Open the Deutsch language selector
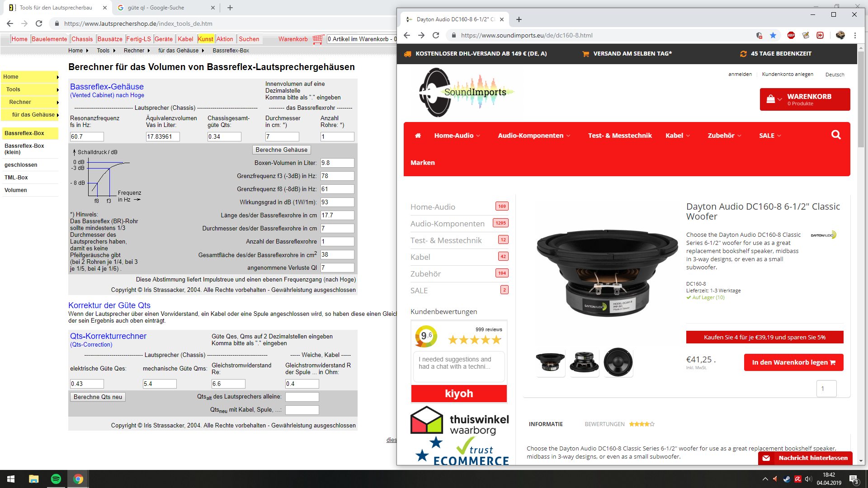 pyautogui.click(x=835, y=75)
